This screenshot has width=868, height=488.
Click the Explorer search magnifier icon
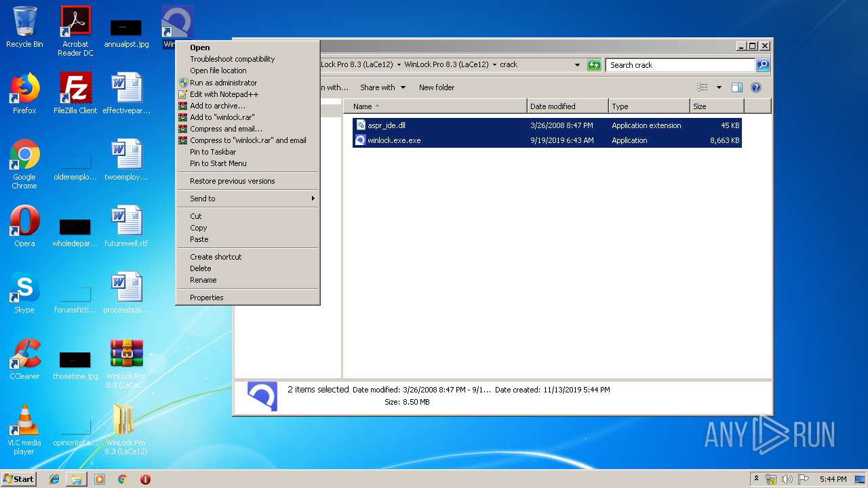[x=763, y=65]
